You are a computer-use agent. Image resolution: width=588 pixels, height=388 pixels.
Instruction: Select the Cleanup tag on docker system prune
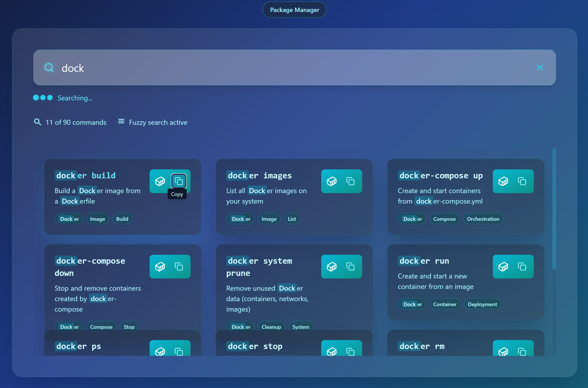(x=271, y=327)
